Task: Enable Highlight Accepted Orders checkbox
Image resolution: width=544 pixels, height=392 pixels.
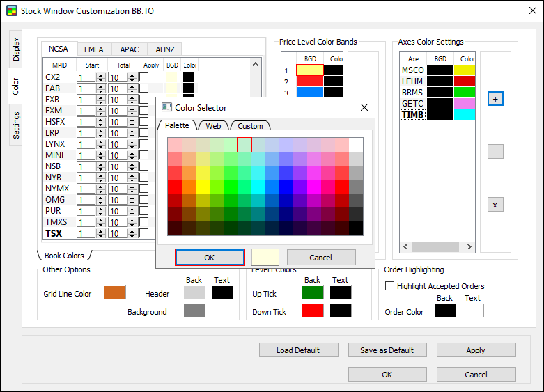Action: tap(390, 286)
